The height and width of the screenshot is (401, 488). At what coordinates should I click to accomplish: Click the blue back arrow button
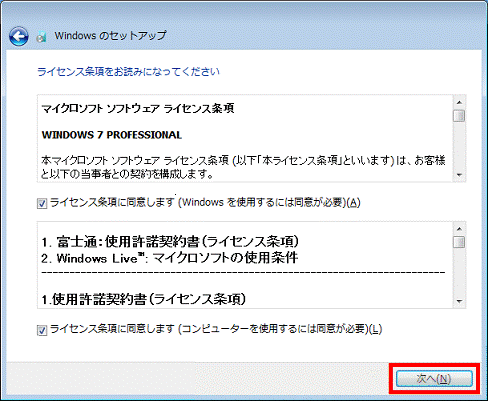(x=19, y=36)
